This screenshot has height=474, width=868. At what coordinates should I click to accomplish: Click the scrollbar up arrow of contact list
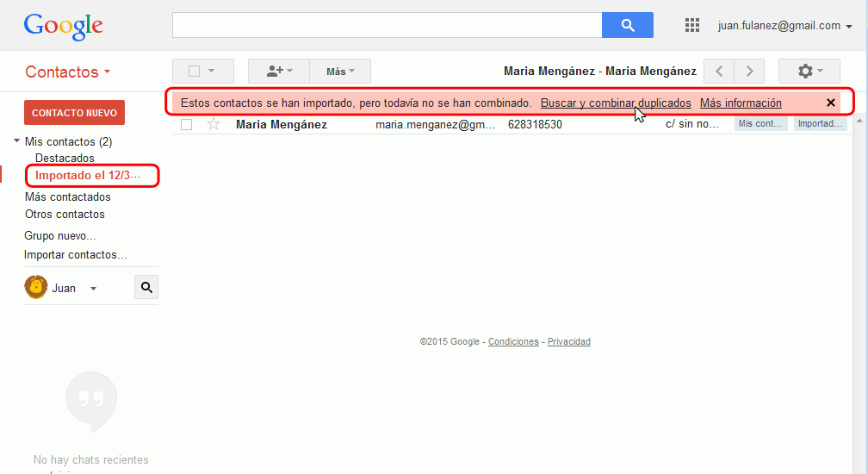coord(859,120)
